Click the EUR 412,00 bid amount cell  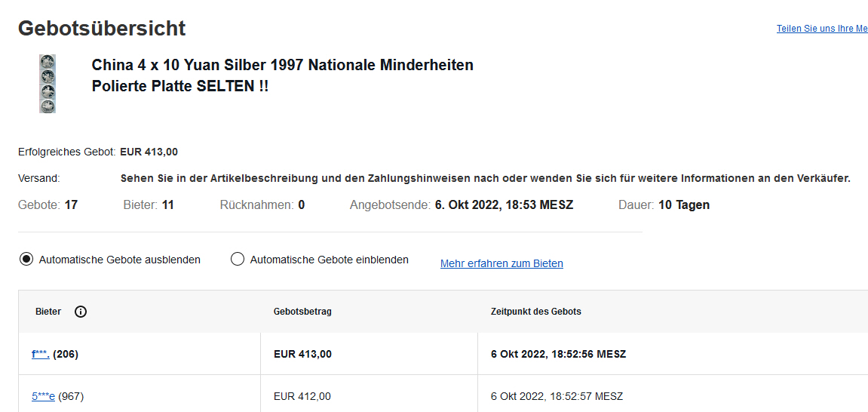click(x=302, y=396)
